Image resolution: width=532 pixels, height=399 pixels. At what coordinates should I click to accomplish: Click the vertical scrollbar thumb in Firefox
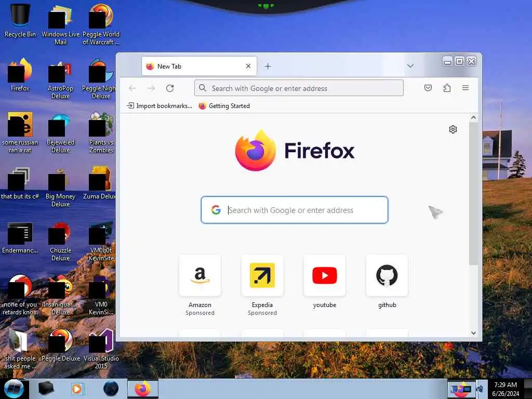(473, 193)
